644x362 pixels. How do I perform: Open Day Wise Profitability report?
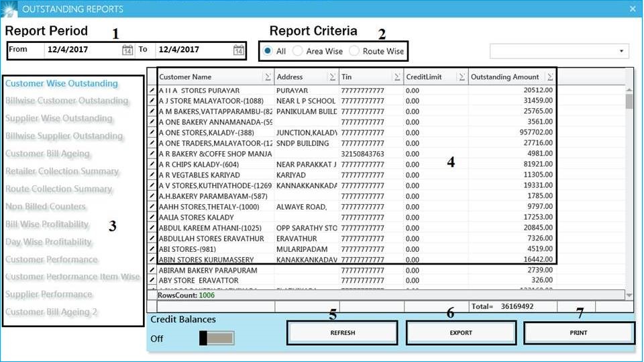48,242
